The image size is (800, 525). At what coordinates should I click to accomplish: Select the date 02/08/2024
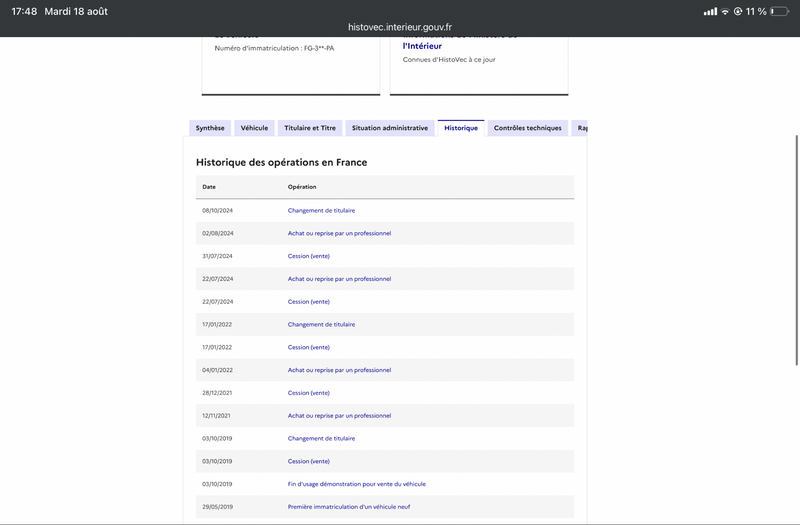(218, 233)
